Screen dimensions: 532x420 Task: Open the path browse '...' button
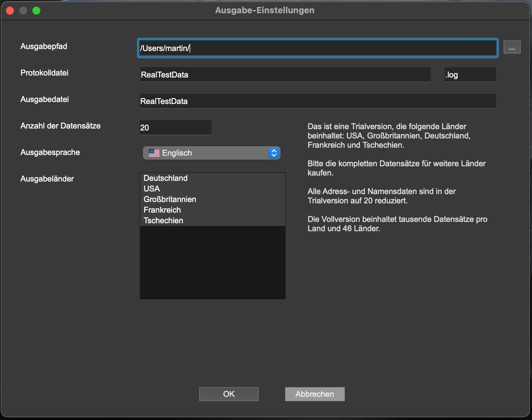(x=512, y=47)
